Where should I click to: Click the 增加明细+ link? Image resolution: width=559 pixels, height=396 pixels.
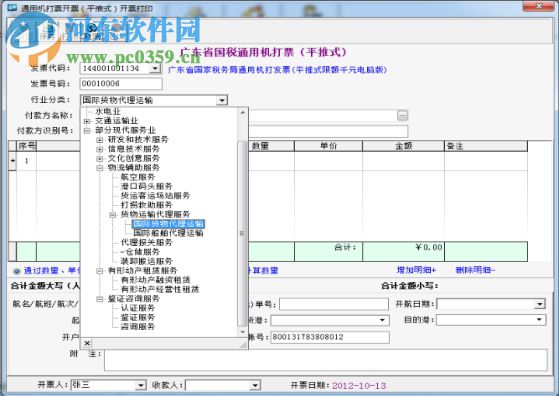416,270
